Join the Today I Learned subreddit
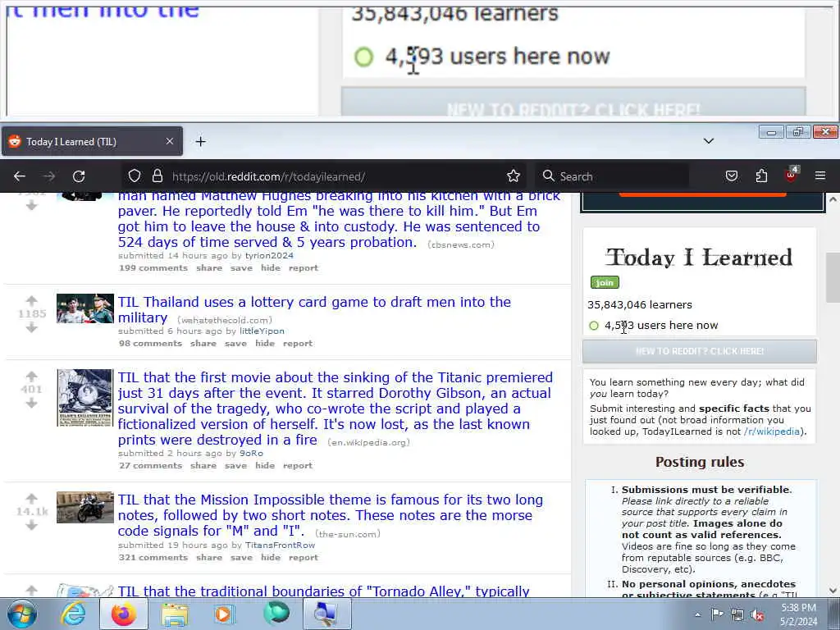Image resolution: width=840 pixels, height=630 pixels. tap(605, 282)
